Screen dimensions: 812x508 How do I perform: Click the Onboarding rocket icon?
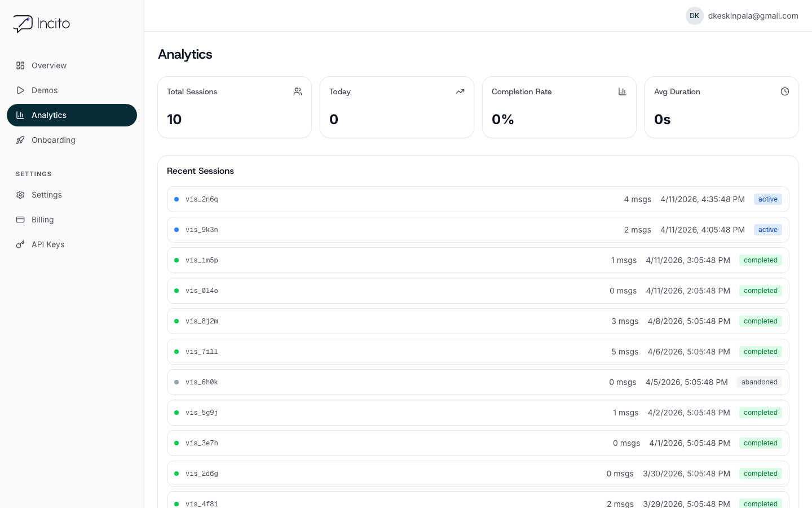click(x=20, y=140)
